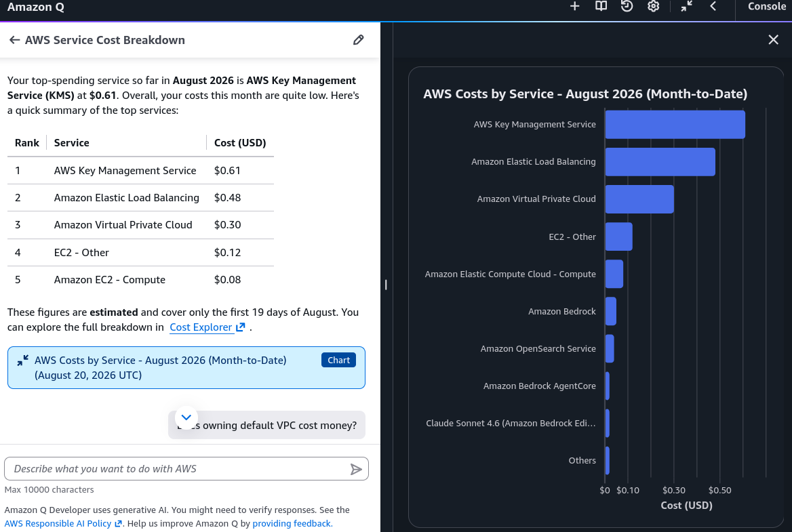Focus the Describe what you want input

point(179,469)
